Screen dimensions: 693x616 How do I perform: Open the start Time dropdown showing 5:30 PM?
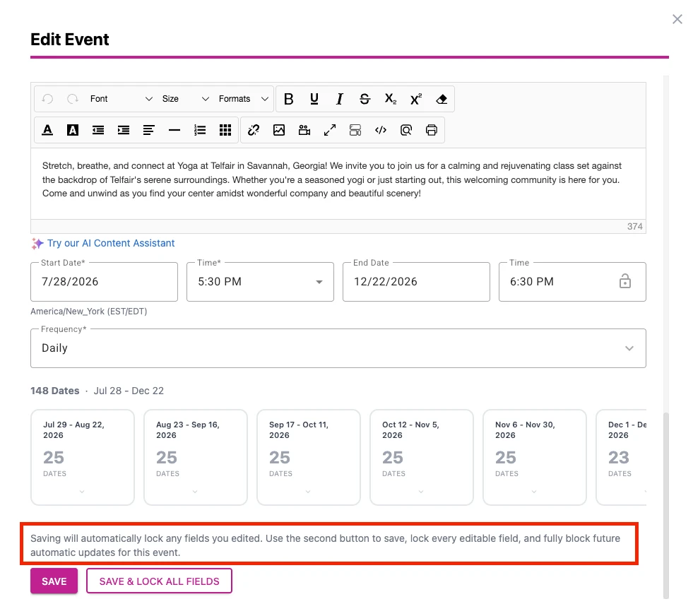[x=261, y=282]
